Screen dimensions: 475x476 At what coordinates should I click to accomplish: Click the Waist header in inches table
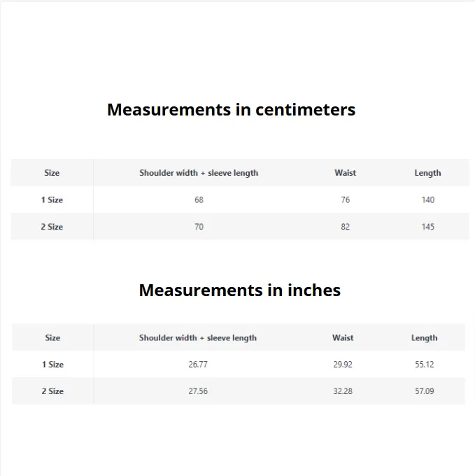pos(343,338)
